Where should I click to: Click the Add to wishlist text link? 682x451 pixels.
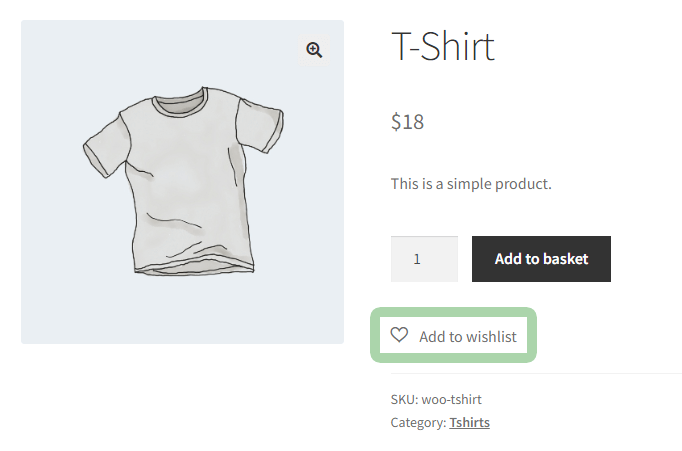click(468, 336)
